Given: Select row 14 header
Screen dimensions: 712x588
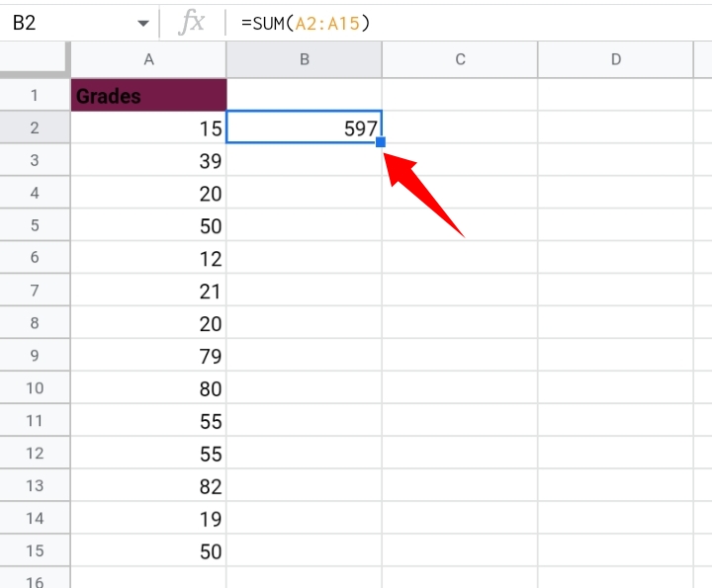Looking at the screenshot, I should 35,518.
